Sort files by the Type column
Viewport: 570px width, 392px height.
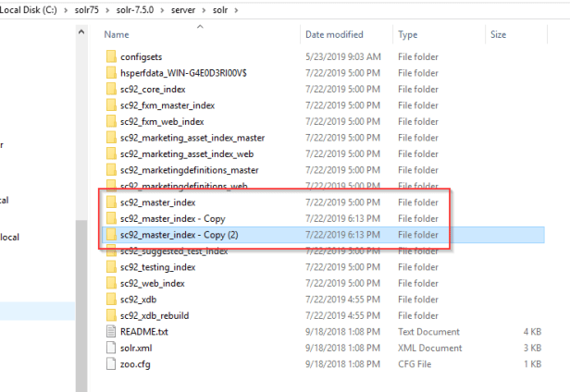point(408,34)
